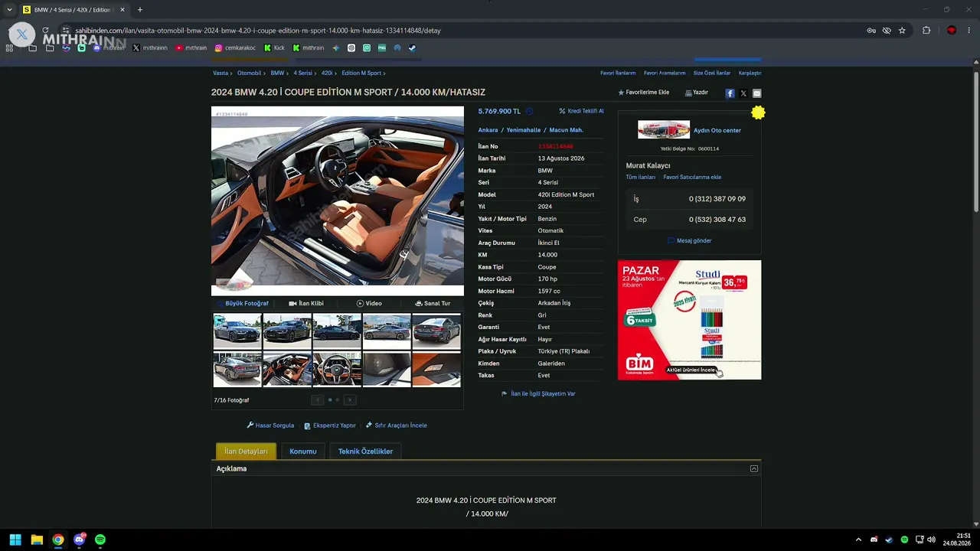
Task: Switch to the Teknik Özellikler tab
Action: point(365,452)
